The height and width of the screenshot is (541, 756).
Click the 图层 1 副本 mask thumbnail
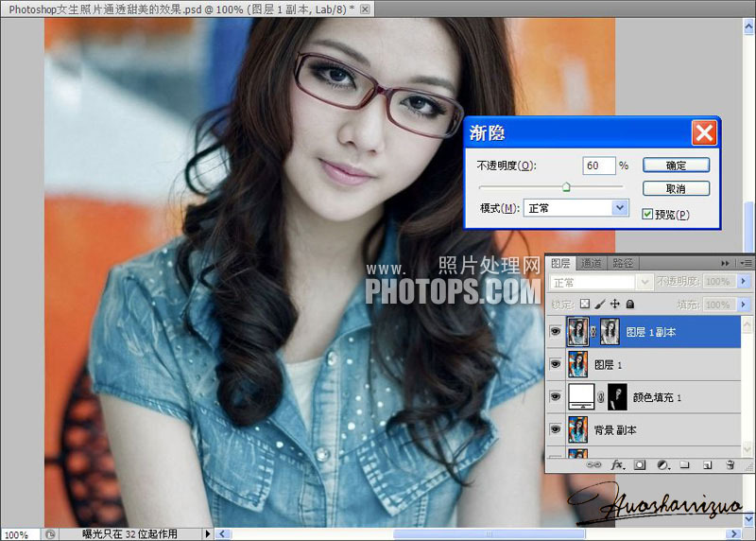click(x=610, y=332)
